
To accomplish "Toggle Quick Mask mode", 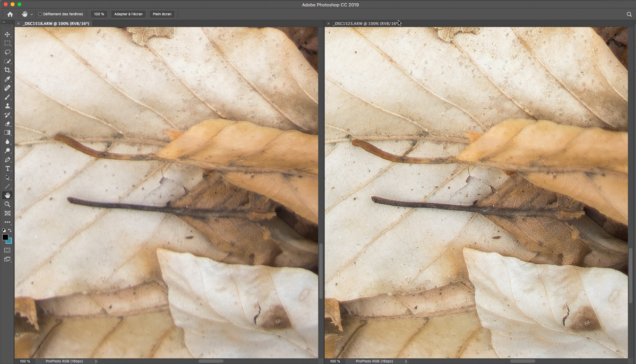I will pos(7,250).
